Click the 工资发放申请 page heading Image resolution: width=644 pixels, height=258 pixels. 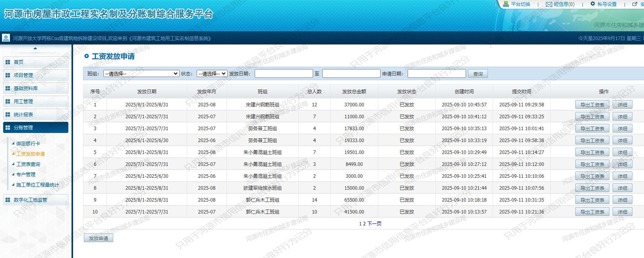(x=113, y=56)
